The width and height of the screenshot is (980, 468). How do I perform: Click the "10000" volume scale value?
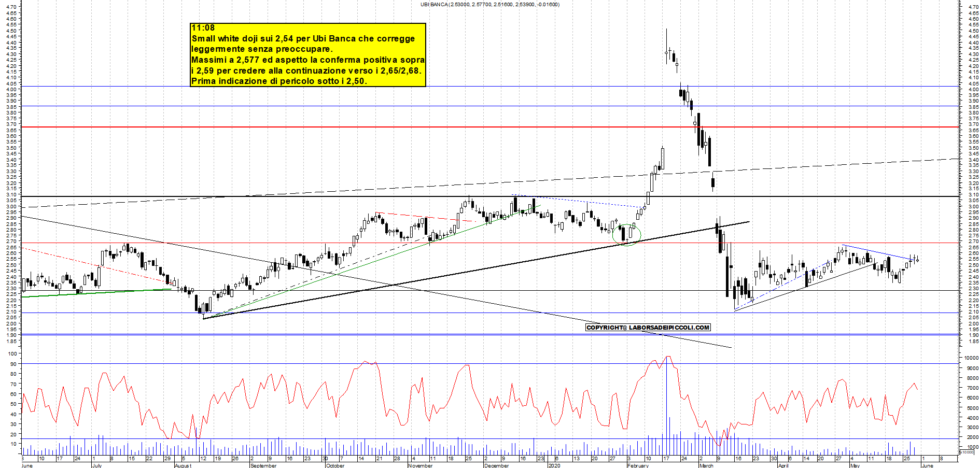pyautogui.click(x=971, y=358)
